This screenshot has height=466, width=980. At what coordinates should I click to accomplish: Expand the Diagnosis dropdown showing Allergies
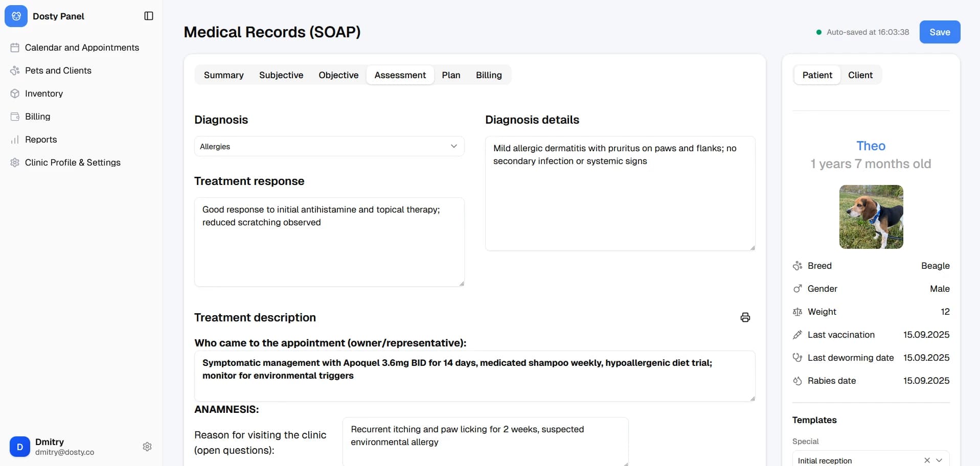pos(329,147)
